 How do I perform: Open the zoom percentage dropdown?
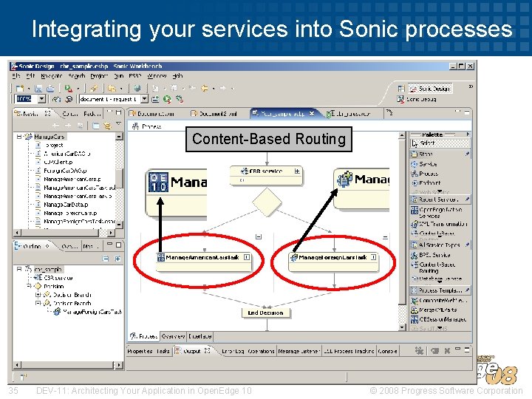[x=41, y=99]
